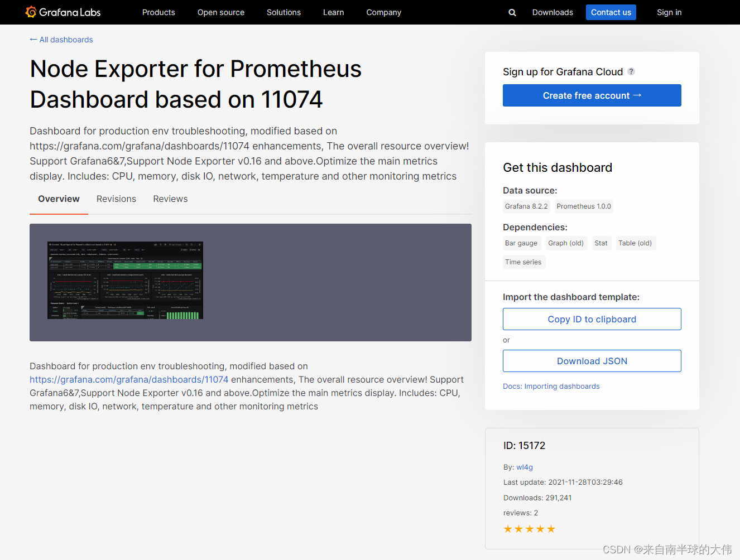Click Sign in
The height and width of the screenshot is (560, 740).
pyautogui.click(x=669, y=12)
